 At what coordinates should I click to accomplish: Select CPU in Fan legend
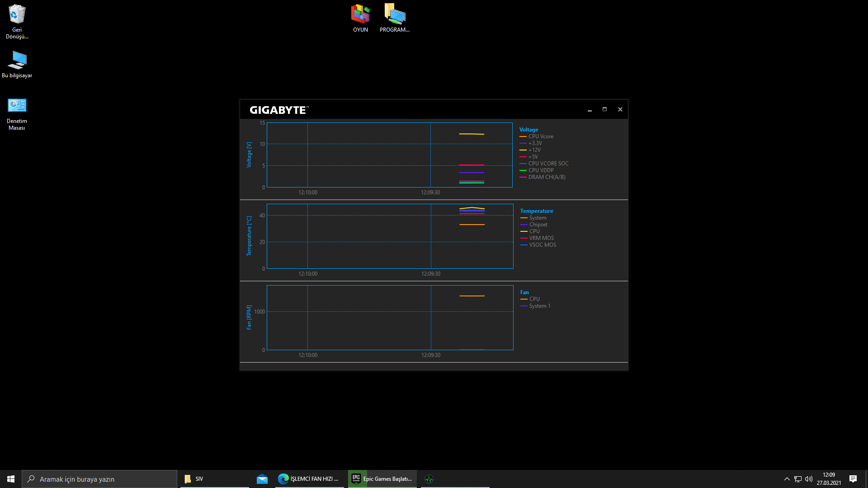pyautogui.click(x=530, y=299)
